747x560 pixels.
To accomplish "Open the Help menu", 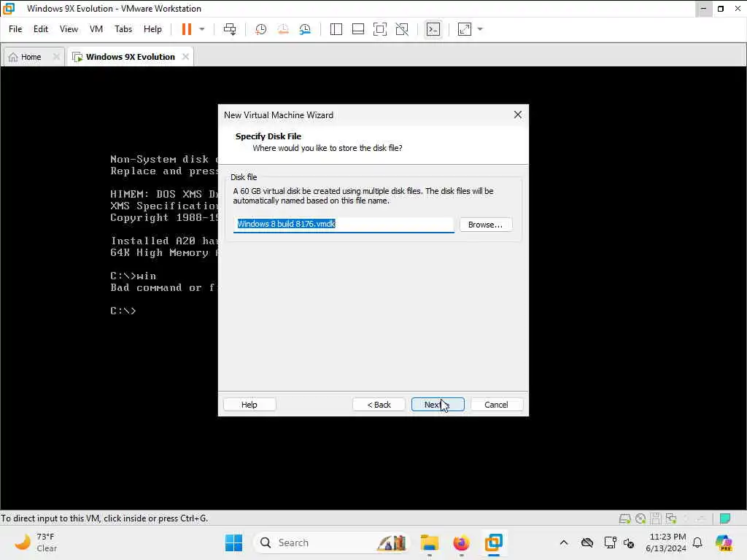I will 152,29.
